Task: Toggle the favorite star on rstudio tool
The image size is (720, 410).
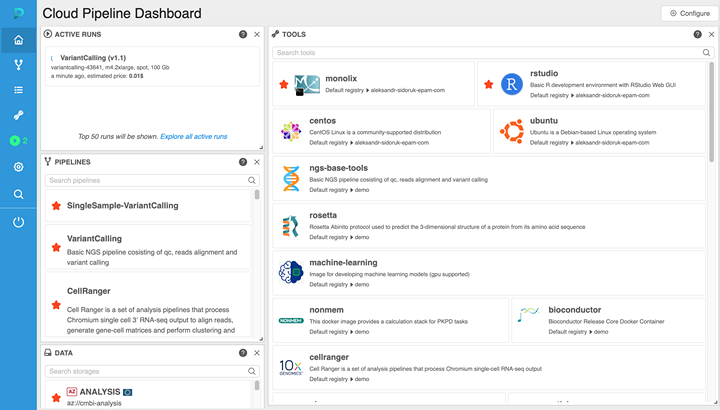Action: point(488,84)
